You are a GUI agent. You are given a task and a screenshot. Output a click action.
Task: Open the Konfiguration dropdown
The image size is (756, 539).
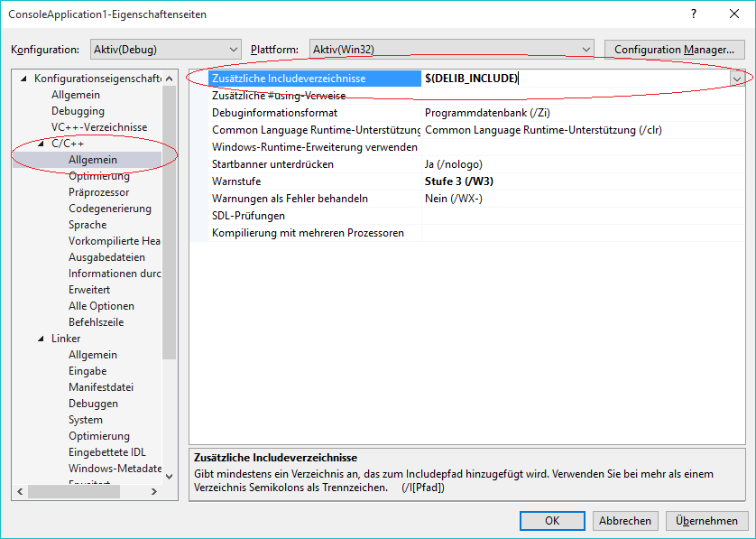coord(165,50)
